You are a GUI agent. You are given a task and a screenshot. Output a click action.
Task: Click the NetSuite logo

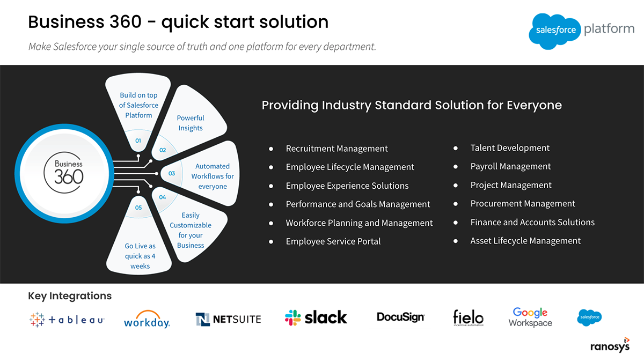coord(228,319)
